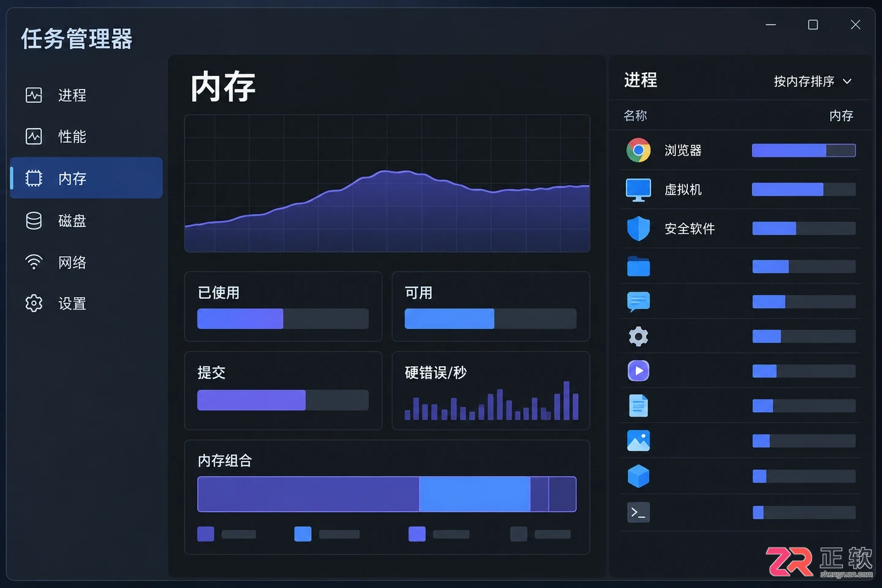Open the 按内存排序 sort dropdown

coord(813,81)
